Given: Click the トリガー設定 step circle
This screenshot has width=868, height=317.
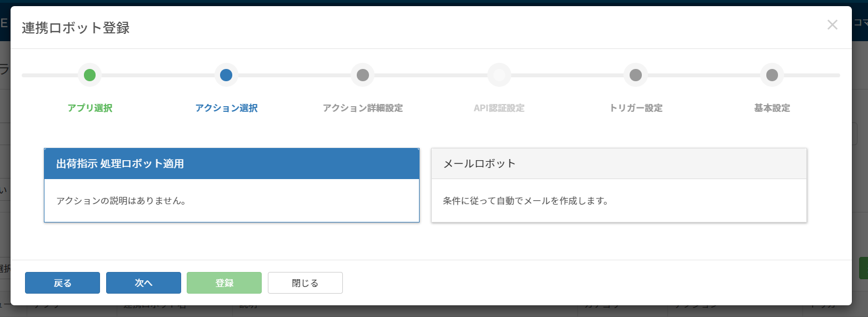Looking at the screenshot, I should (636, 75).
